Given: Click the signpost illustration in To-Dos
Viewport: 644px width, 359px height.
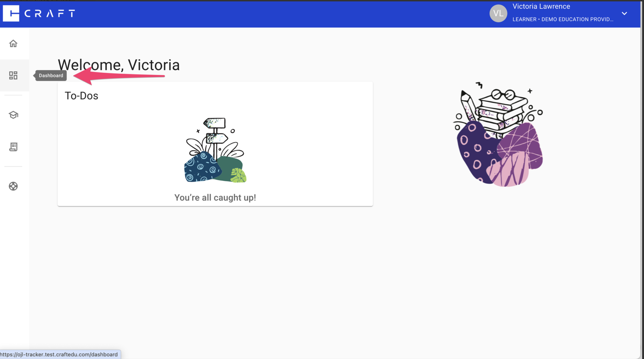Looking at the screenshot, I should [215, 150].
